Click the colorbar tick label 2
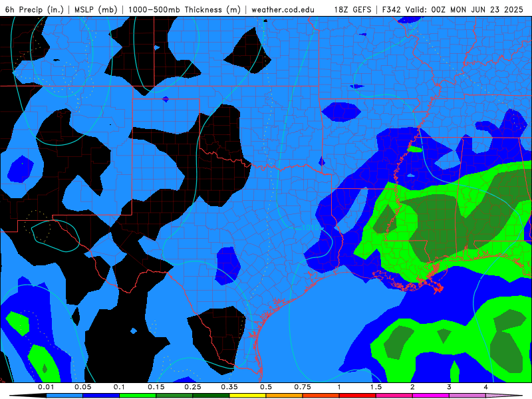This screenshot has height=399, width=532. (412, 387)
